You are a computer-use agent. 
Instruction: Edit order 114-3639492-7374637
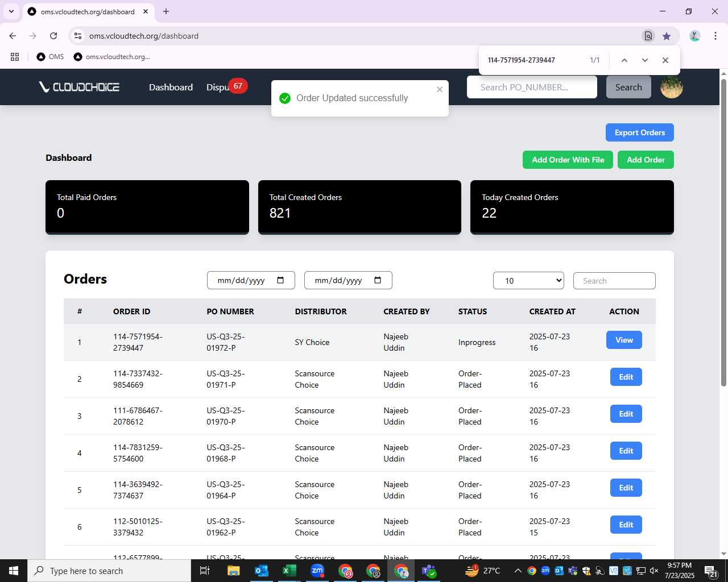point(626,488)
